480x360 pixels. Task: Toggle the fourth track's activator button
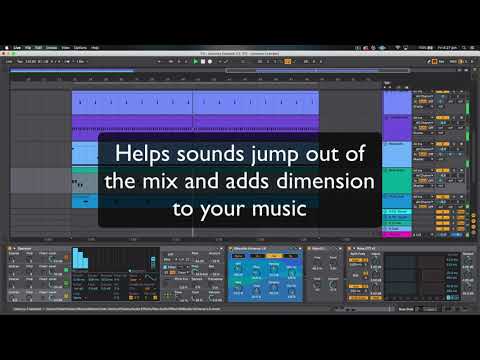pyautogui.click(x=442, y=170)
